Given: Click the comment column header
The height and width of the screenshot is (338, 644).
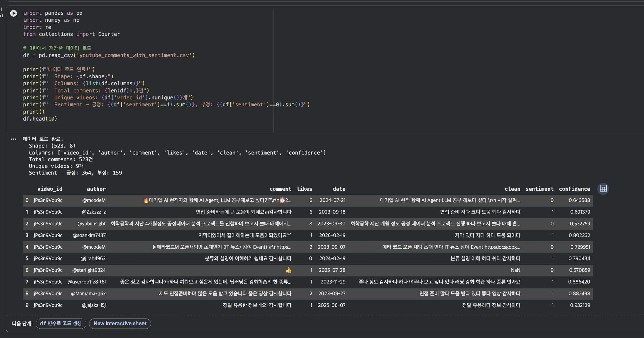Looking at the screenshot, I should click(280, 189).
